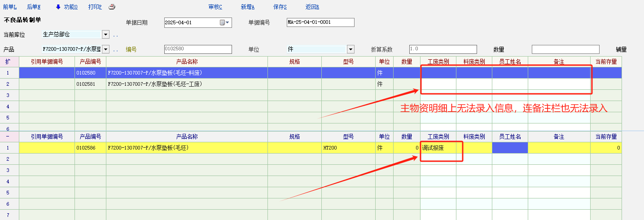Expand the 单位 unit dropdown
The width and height of the screenshot is (644, 220).
point(350,49)
